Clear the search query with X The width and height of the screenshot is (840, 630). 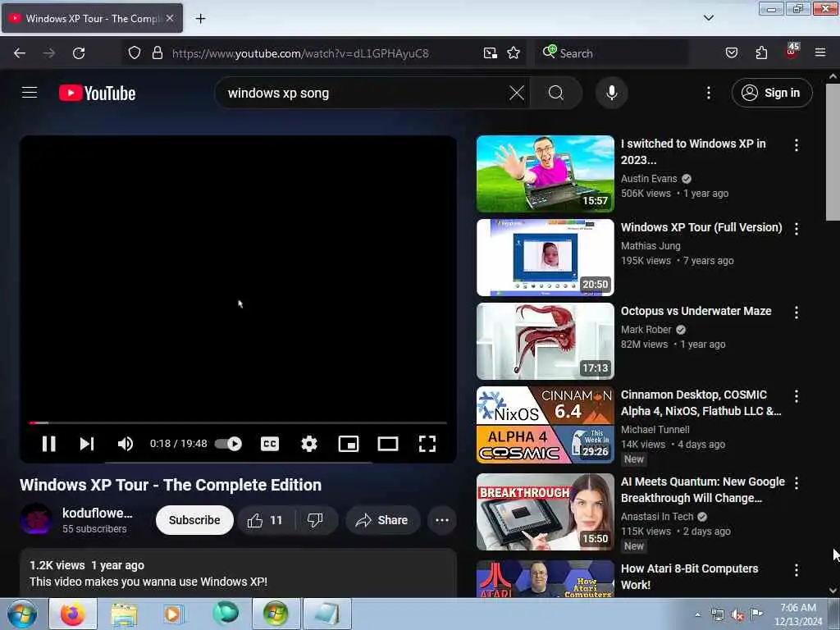point(517,94)
